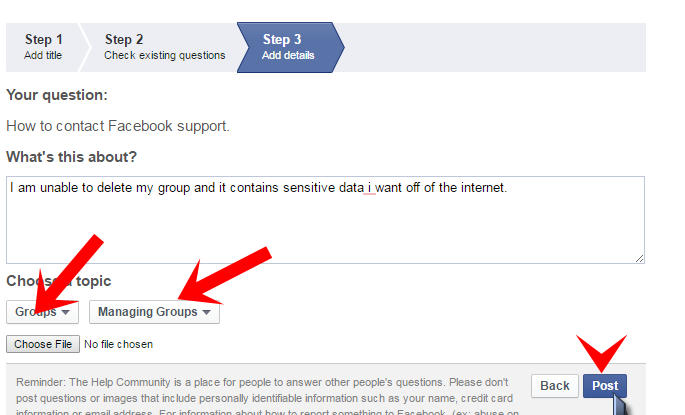Click the word internet in the description

point(484,188)
